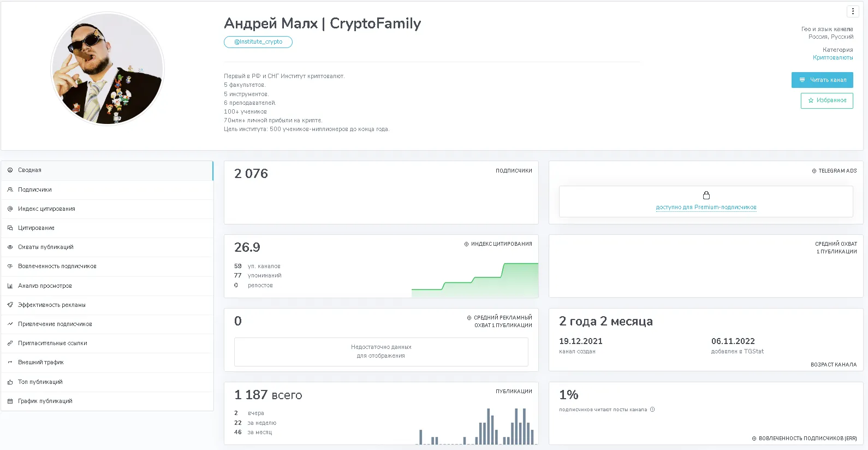Click the Подписчики sidebar icon
This screenshot has height=450, width=868.
point(10,190)
